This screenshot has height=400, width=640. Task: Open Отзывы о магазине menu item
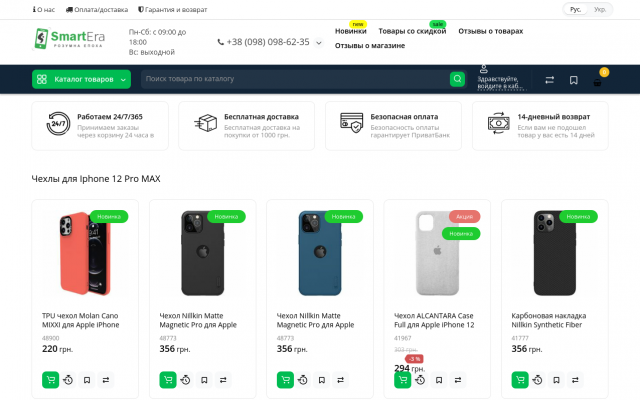[370, 46]
